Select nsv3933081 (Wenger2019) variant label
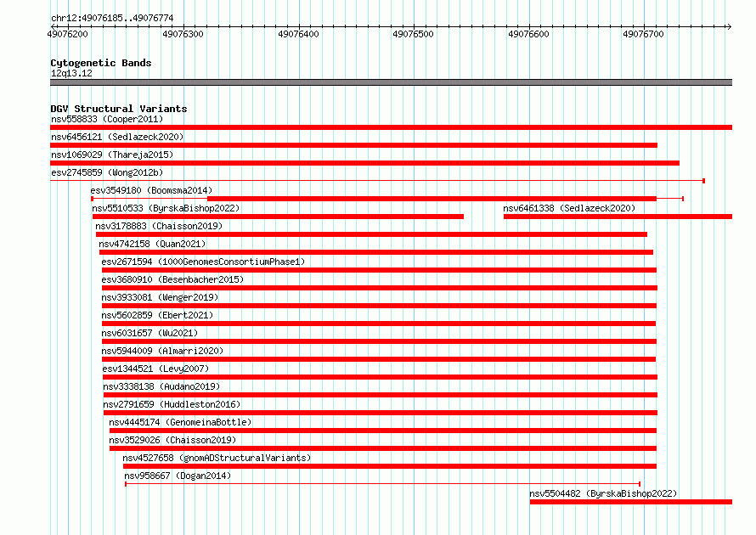The height and width of the screenshot is (535, 756). (x=160, y=297)
